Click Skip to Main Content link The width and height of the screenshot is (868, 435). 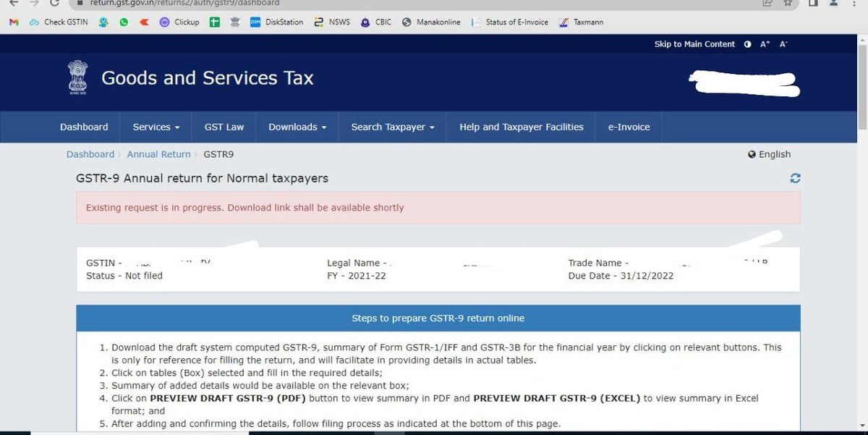tap(694, 44)
